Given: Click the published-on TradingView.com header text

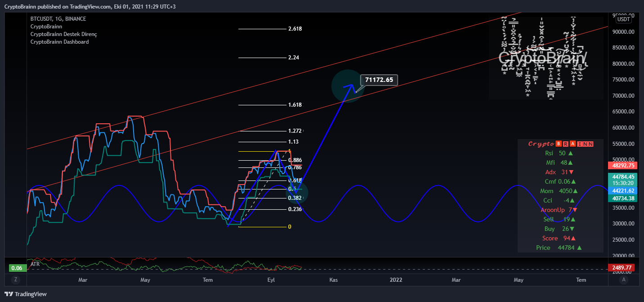Looking at the screenshot, I should pyautogui.click(x=89, y=6).
